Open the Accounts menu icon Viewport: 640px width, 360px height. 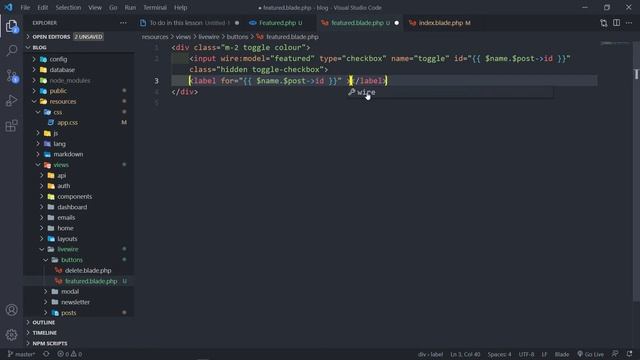pyautogui.click(x=11, y=310)
